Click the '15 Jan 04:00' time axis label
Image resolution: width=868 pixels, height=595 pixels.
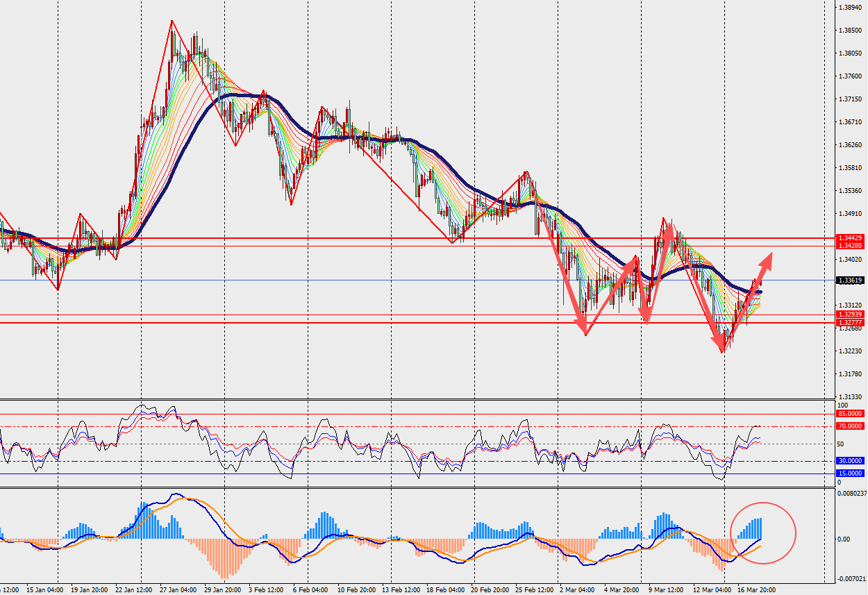43,590
